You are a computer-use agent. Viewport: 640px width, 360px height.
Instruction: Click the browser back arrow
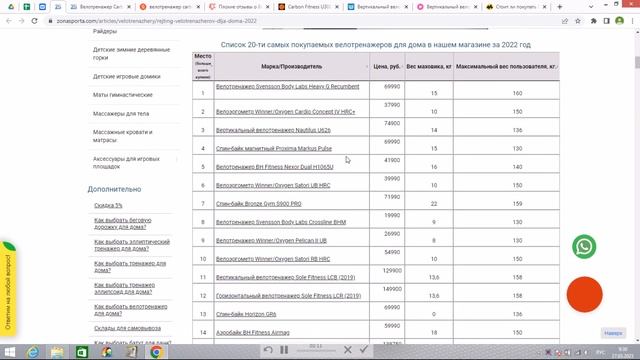click(9, 21)
